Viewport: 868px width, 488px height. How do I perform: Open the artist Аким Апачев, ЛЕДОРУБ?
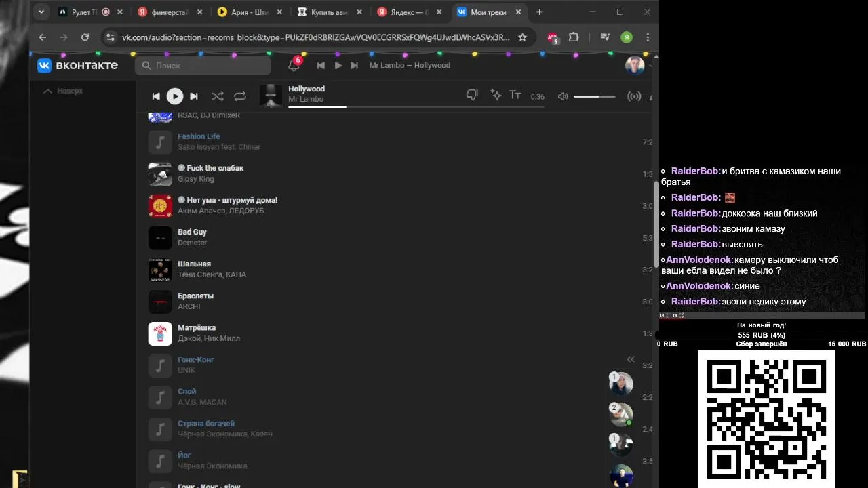[221, 211]
